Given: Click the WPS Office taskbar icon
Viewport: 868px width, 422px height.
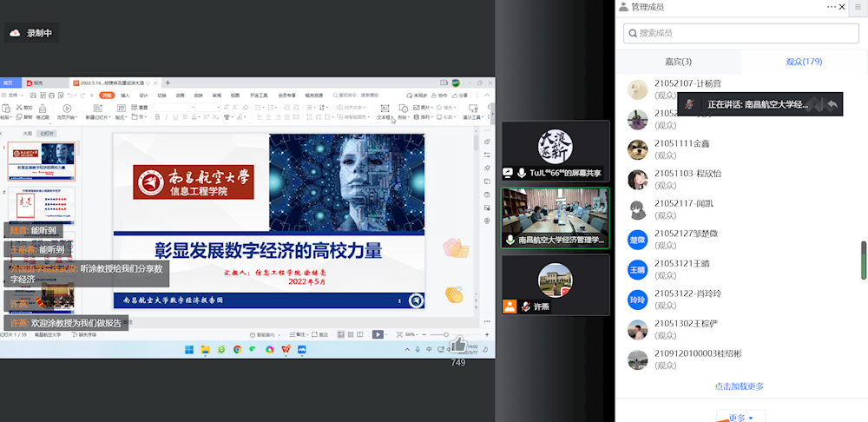Looking at the screenshot, I should [x=286, y=349].
